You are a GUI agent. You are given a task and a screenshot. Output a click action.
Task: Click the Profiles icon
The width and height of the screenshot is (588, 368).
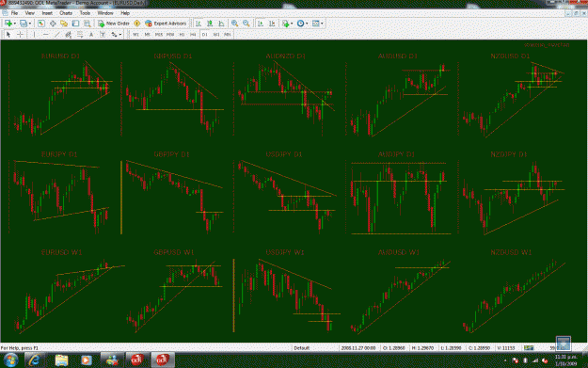point(24,24)
